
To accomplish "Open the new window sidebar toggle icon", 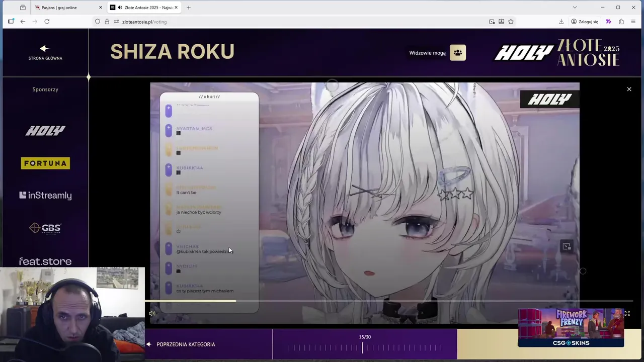I will tap(11, 22).
